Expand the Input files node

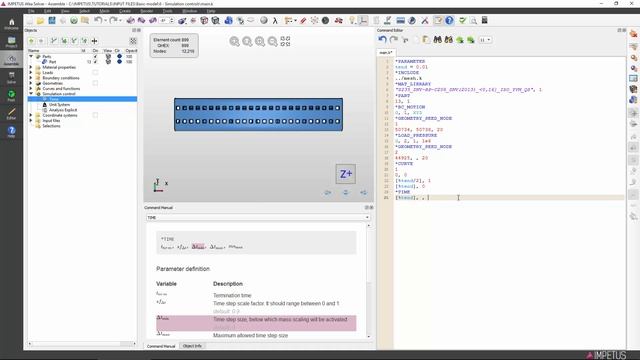(31, 120)
